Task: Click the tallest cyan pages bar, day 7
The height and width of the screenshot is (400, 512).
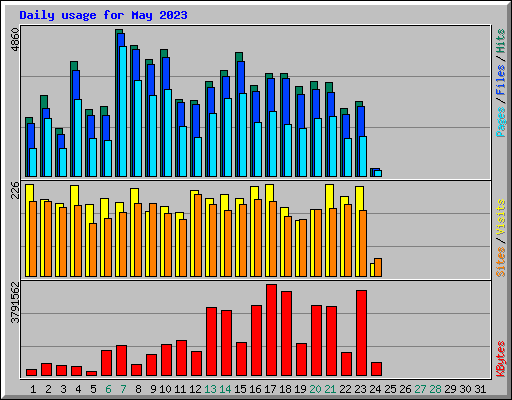Action: [123, 111]
